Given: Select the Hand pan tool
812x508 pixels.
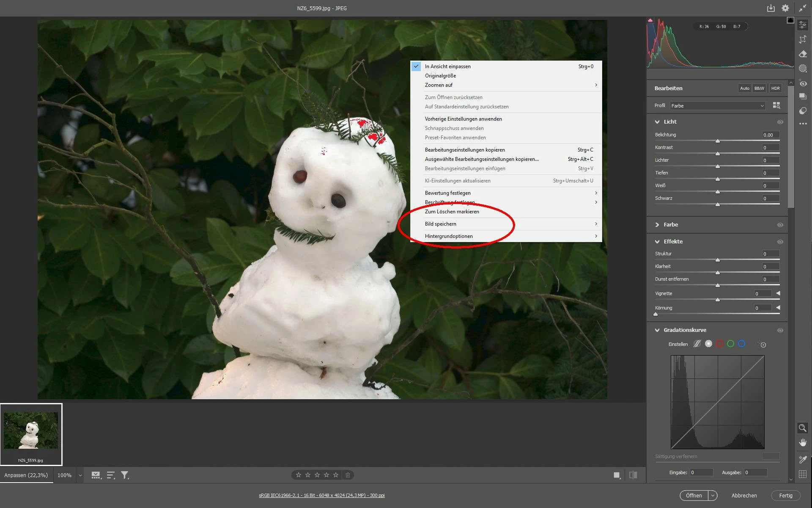Looking at the screenshot, I should (x=802, y=443).
